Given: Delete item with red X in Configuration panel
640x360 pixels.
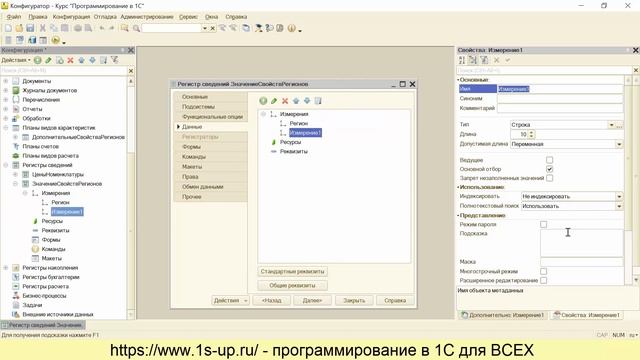Looking at the screenshot, I should point(70,60).
